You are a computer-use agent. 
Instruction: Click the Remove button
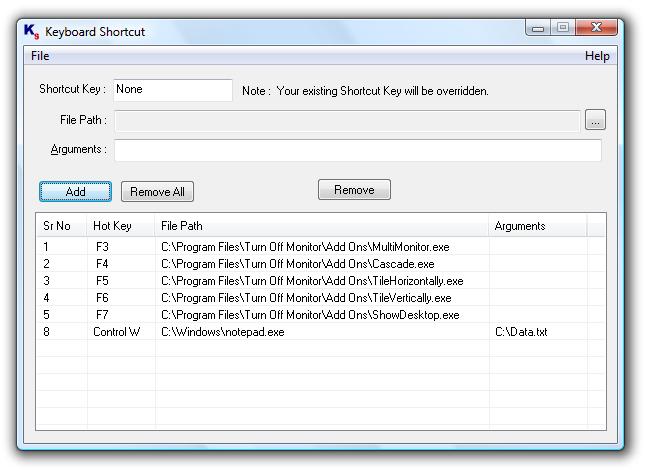354,190
